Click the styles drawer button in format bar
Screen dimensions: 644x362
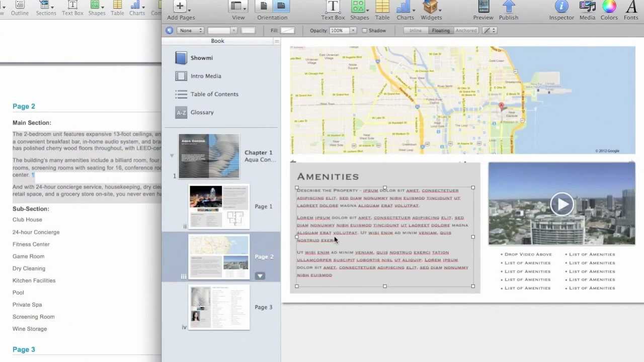[x=169, y=31]
